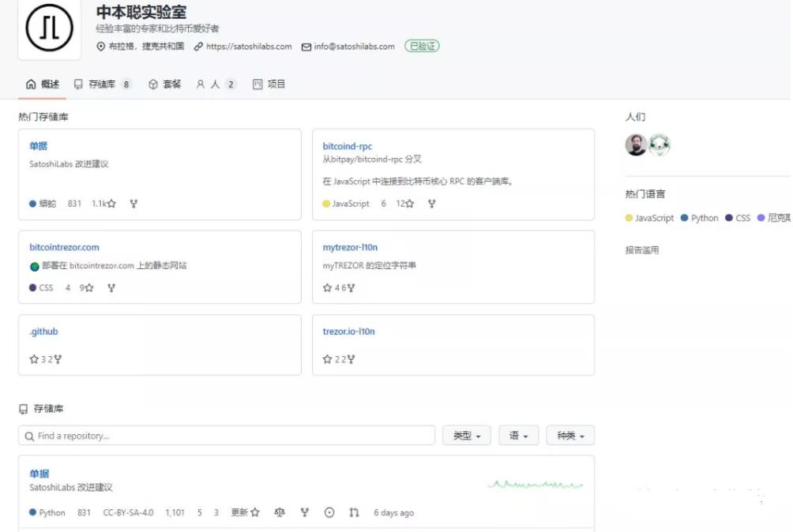Click the green 已验证 verified badge
793x532 pixels.
pyautogui.click(x=422, y=46)
